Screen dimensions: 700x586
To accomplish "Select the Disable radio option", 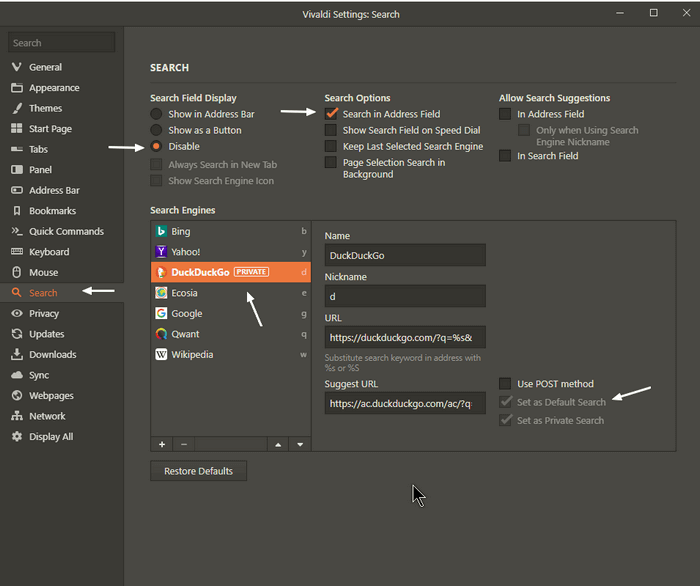I will [156, 146].
